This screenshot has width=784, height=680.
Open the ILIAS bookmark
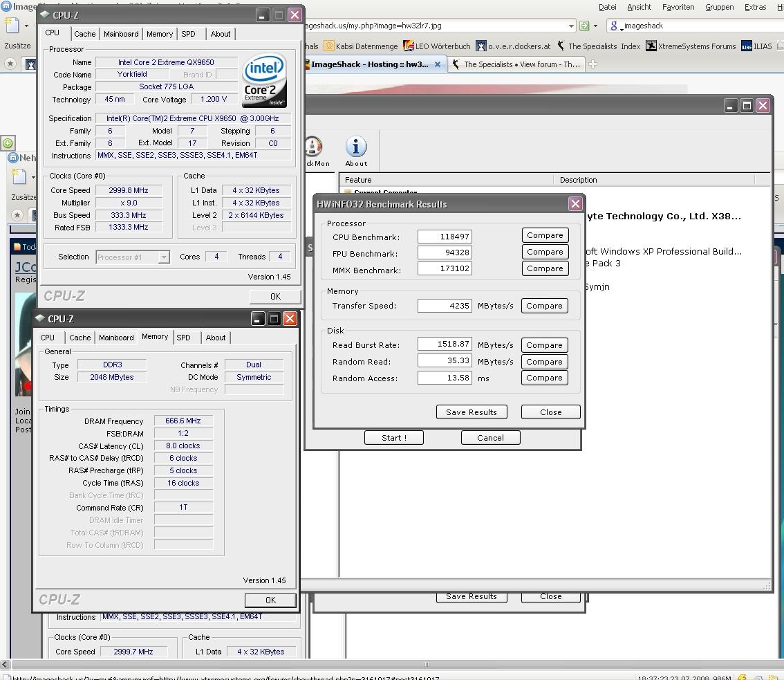(x=756, y=46)
